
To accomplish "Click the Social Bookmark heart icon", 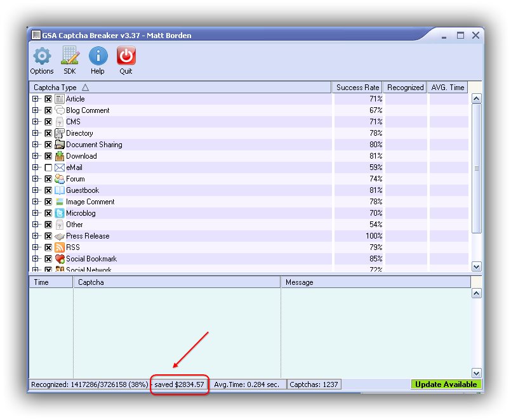I will point(60,259).
